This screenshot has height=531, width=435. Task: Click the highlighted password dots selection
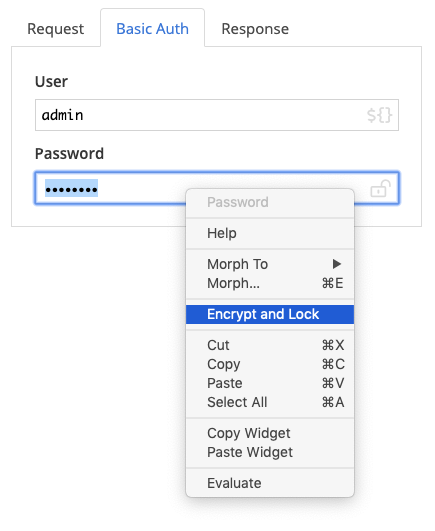coord(71,188)
